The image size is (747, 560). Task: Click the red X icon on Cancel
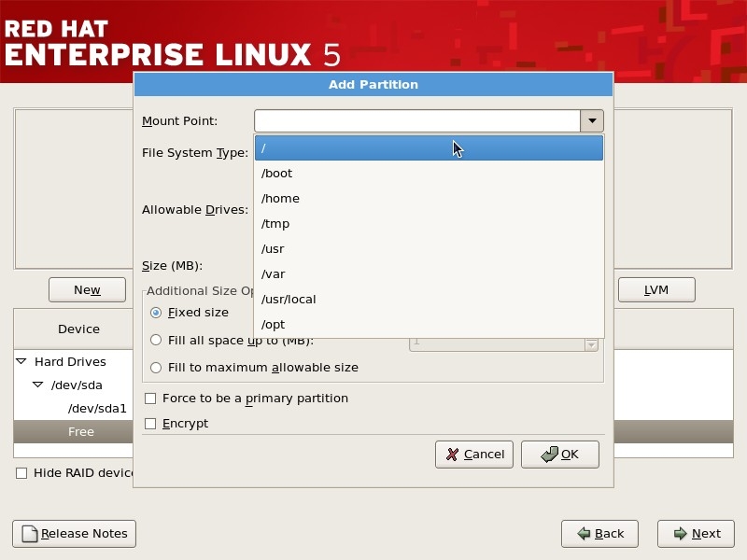pos(453,455)
